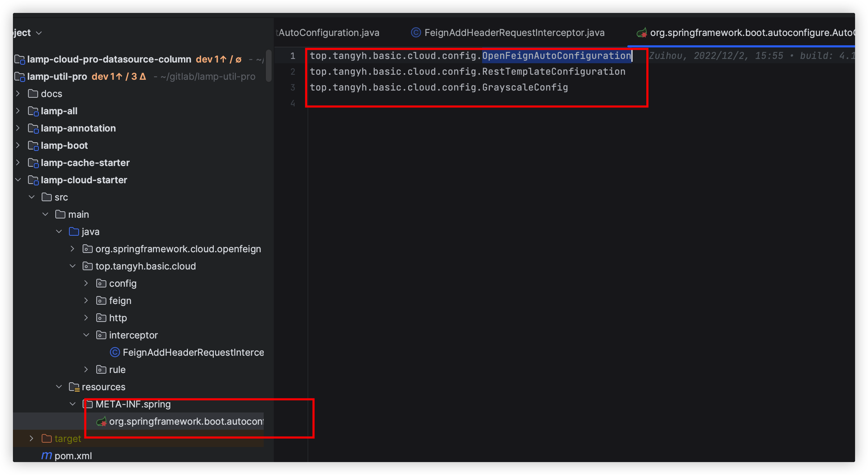Select lamp-cloud-pro-datasource-column project root
The width and height of the screenshot is (868, 475).
pyautogui.click(x=109, y=59)
